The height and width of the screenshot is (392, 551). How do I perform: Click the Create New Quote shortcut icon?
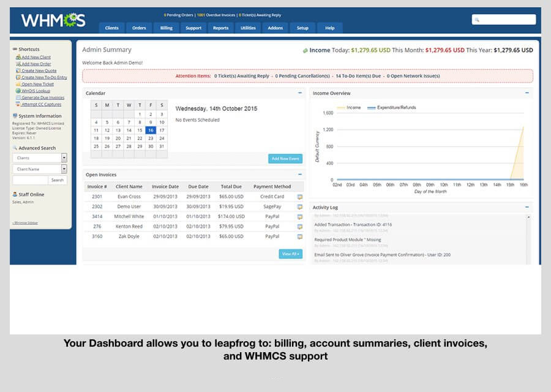click(18, 70)
